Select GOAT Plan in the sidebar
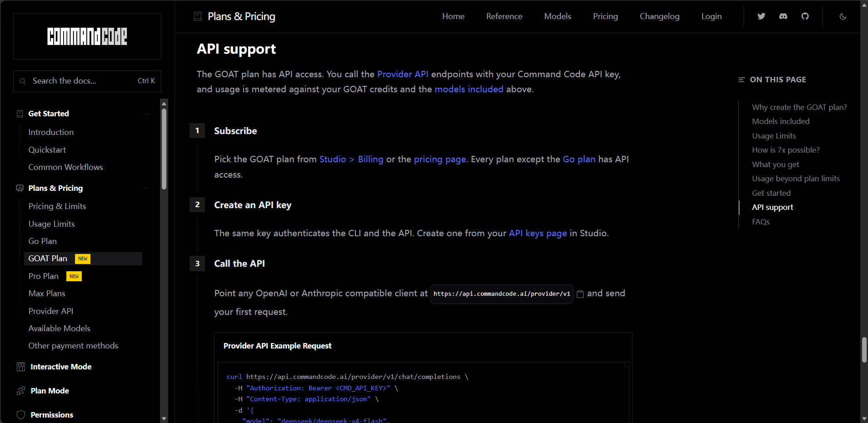Image resolution: width=868 pixels, height=423 pixels. (83, 259)
